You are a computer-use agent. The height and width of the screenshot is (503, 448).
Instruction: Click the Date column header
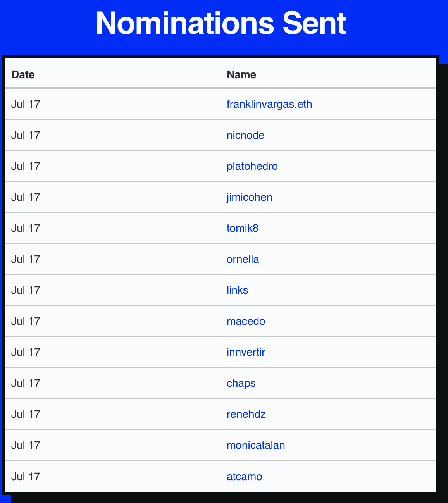coord(23,74)
